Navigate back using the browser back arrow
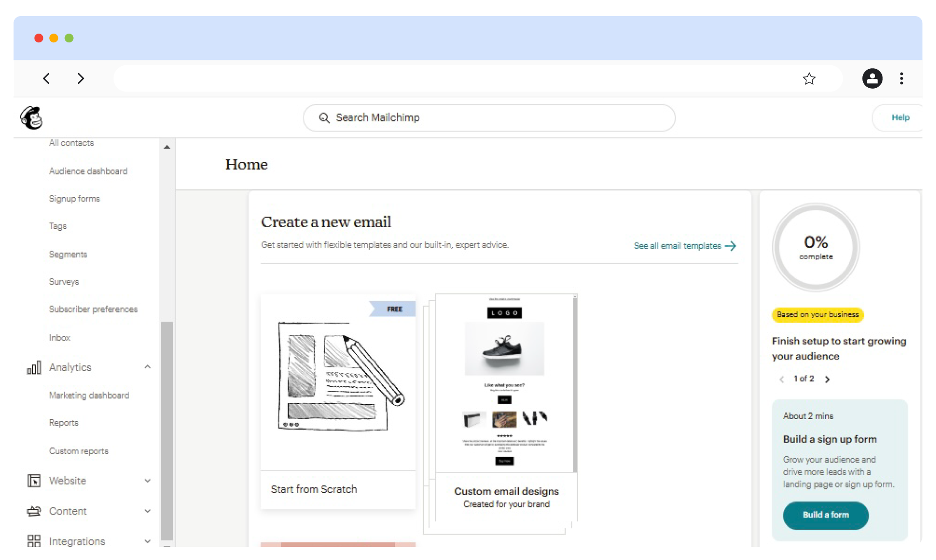The height and width of the screenshot is (560, 936). (47, 78)
